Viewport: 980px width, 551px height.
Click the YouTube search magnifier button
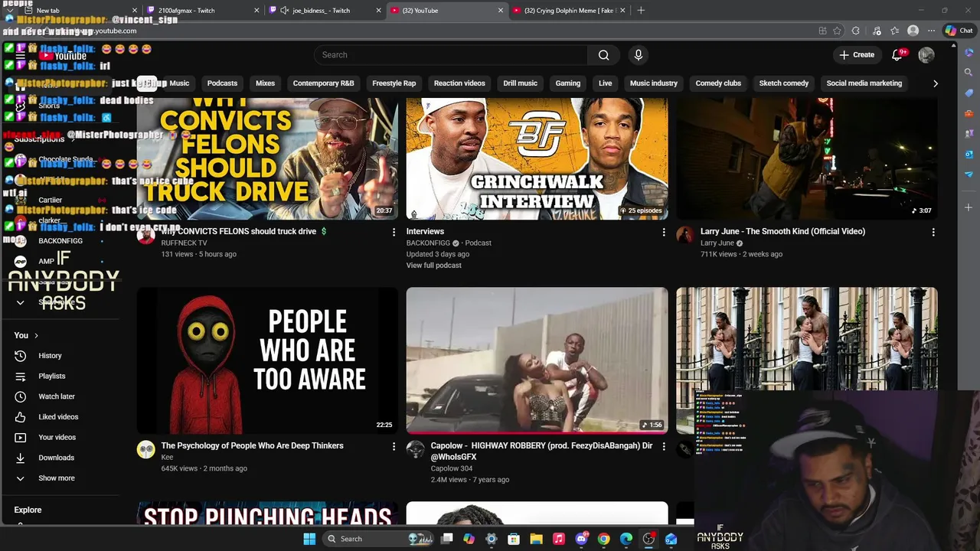coord(603,55)
